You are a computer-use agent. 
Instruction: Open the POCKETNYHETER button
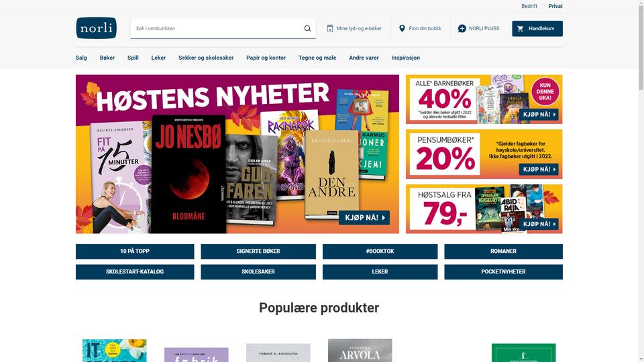tap(503, 271)
